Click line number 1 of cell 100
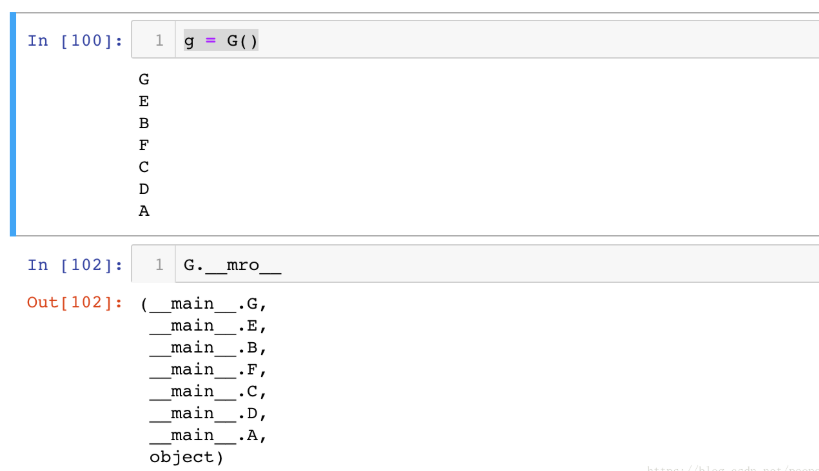This screenshot has width=819, height=471. point(159,40)
